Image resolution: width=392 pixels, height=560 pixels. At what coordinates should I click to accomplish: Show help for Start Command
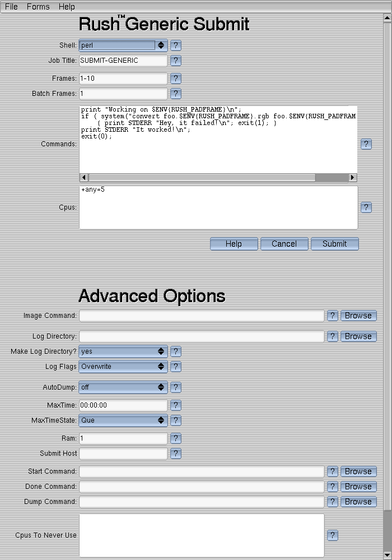pos(333,471)
